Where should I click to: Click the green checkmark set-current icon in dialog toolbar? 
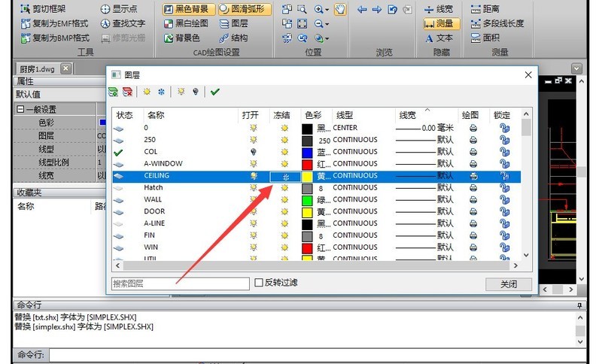pyautogui.click(x=215, y=92)
